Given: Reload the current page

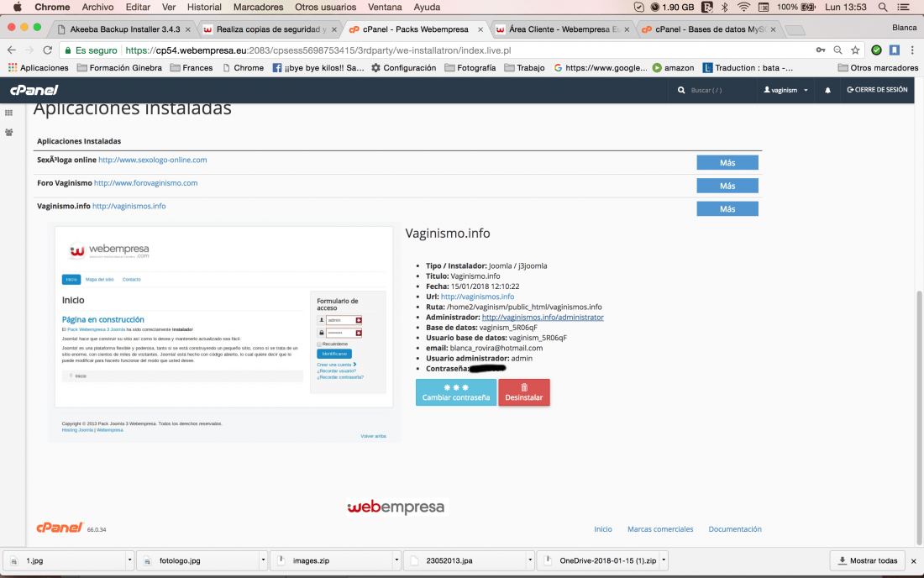Looking at the screenshot, I should (x=48, y=50).
